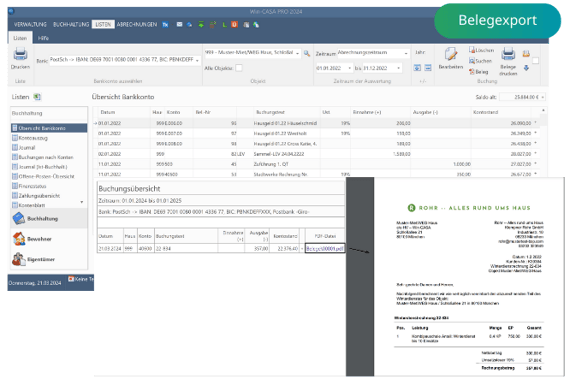Click the Suchen button
The width and height of the screenshot is (570, 385).
[480, 61]
